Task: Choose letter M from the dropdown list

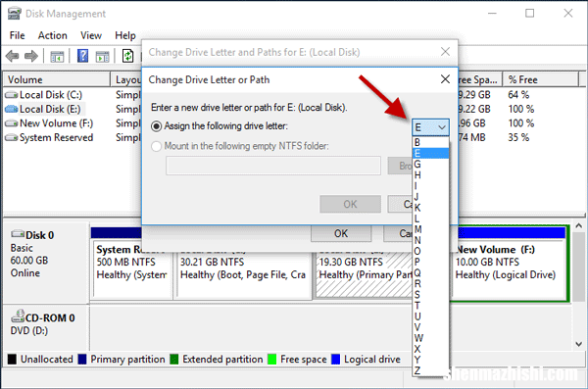Action: click(x=430, y=229)
